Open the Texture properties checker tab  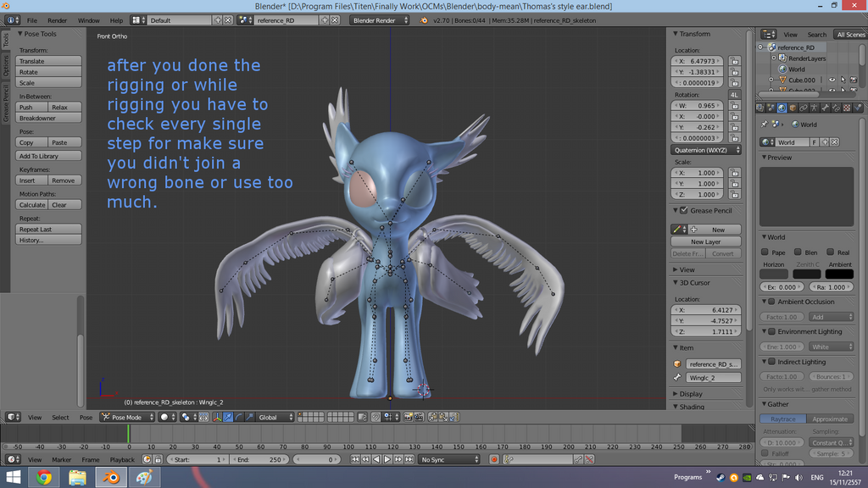[x=847, y=108]
